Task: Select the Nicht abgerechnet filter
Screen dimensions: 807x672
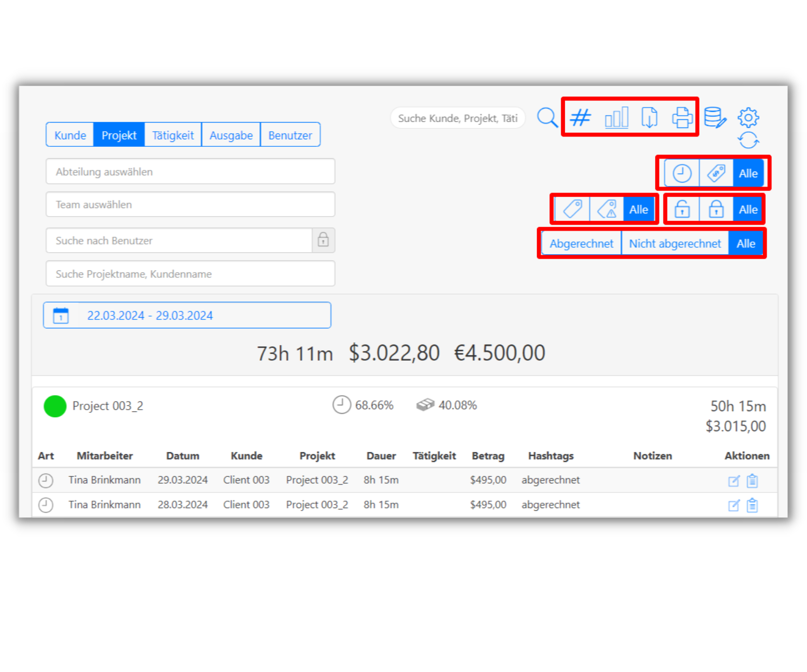Action: pyautogui.click(x=675, y=244)
